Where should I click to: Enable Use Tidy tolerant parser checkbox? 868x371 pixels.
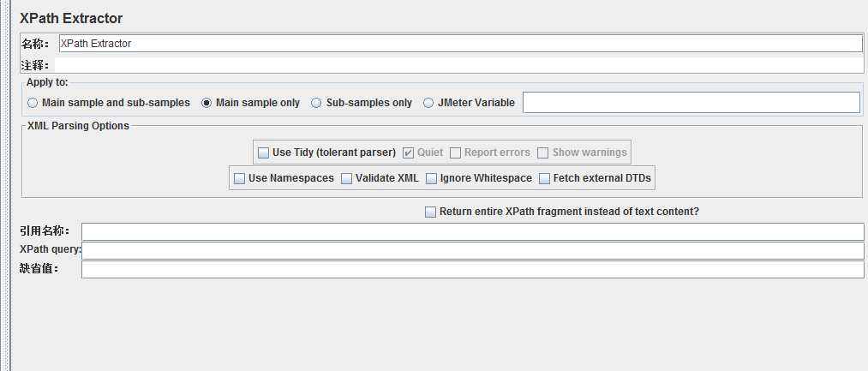point(264,153)
